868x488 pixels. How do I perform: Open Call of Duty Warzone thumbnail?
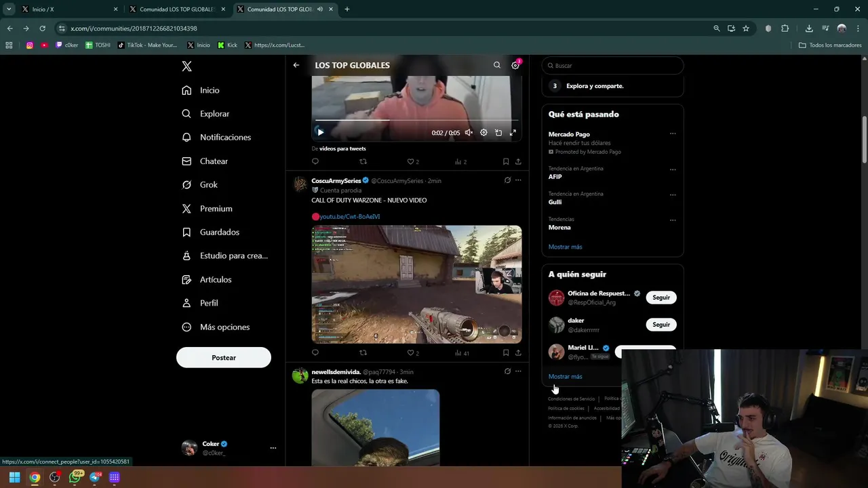click(x=416, y=284)
